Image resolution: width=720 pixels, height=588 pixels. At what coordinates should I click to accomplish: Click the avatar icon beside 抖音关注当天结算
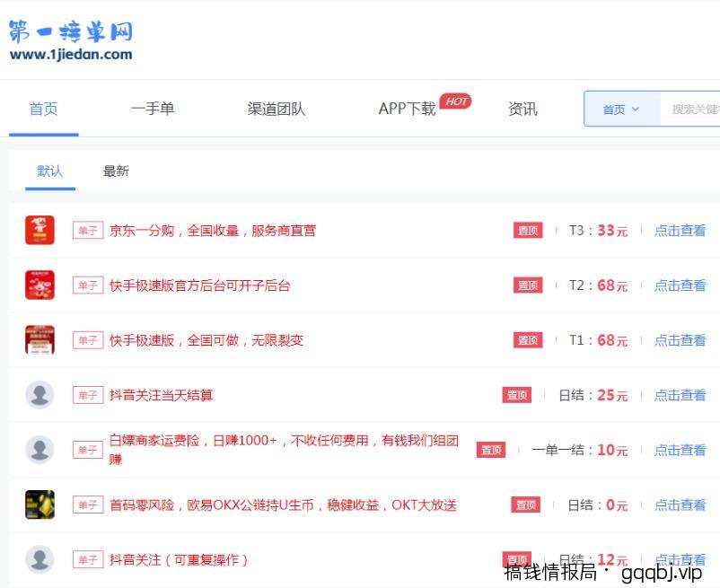tap(40, 394)
